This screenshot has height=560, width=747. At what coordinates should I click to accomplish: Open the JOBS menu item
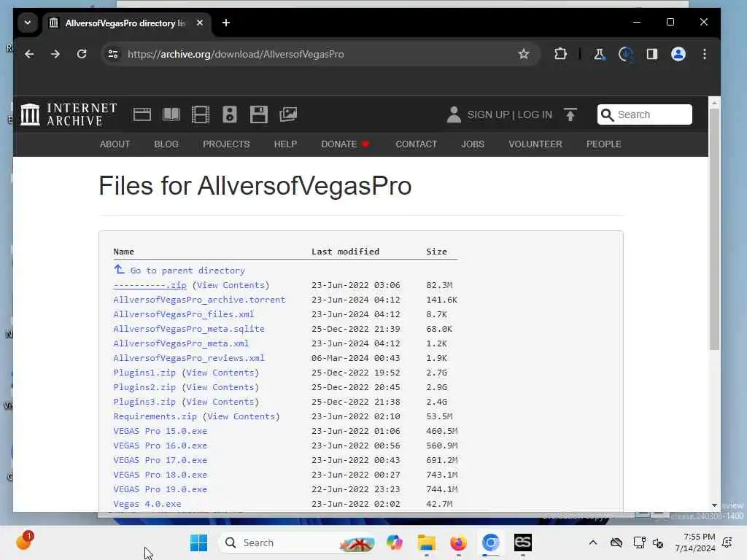pos(473,144)
